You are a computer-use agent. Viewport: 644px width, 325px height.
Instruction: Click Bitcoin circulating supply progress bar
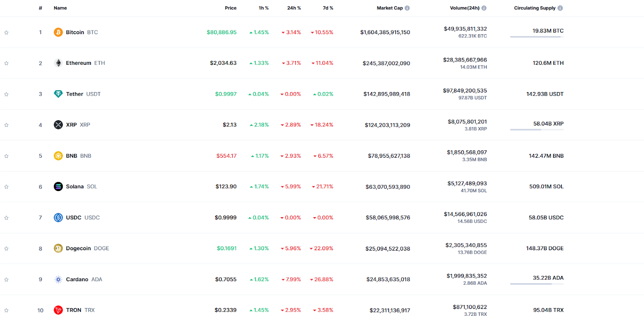(537, 37)
